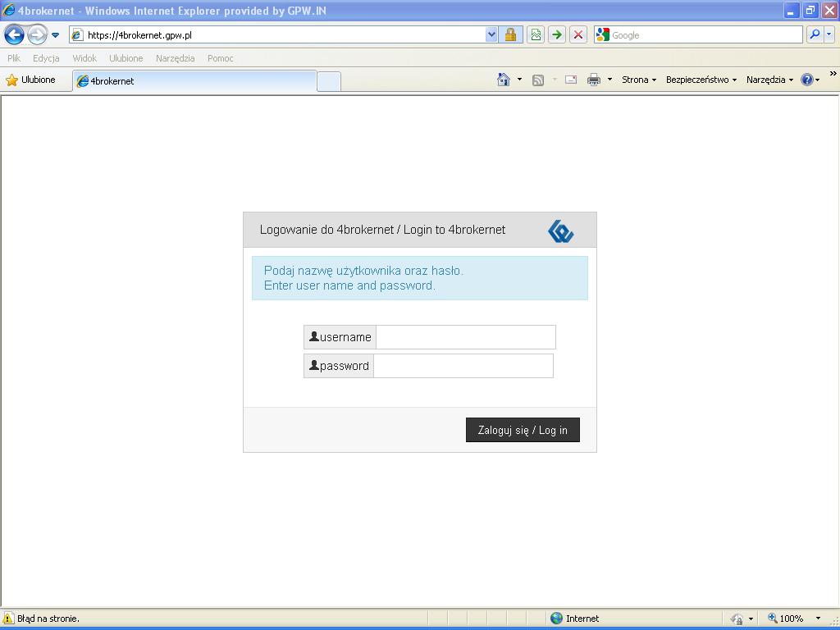
Task: Click the user icon beside username
Action: (x=314, y=336)
